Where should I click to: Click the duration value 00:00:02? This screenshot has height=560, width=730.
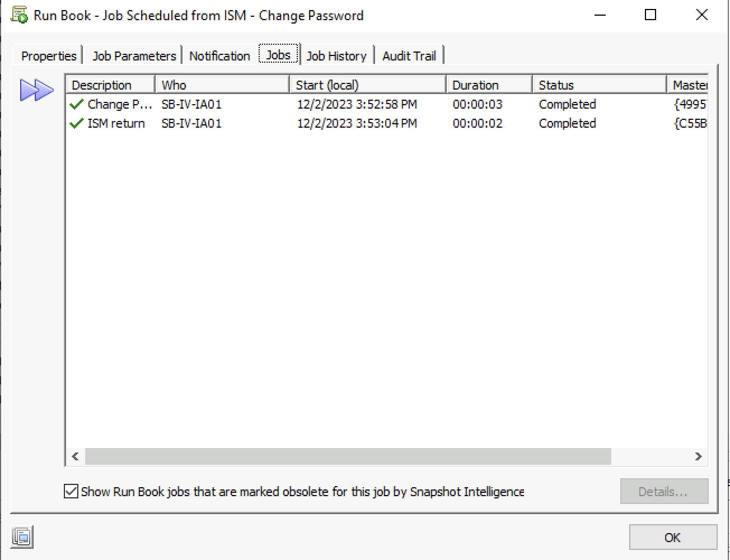[x=478, y=123]
